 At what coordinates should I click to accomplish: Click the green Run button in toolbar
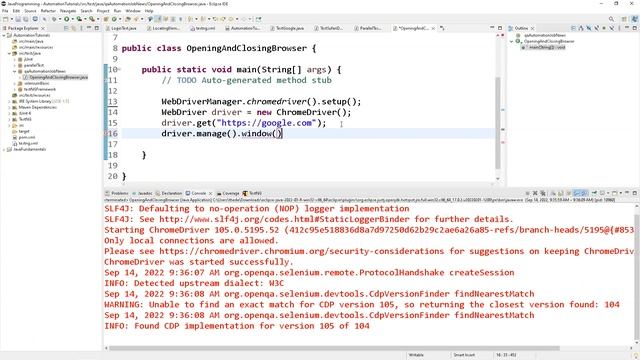[66, 19]
